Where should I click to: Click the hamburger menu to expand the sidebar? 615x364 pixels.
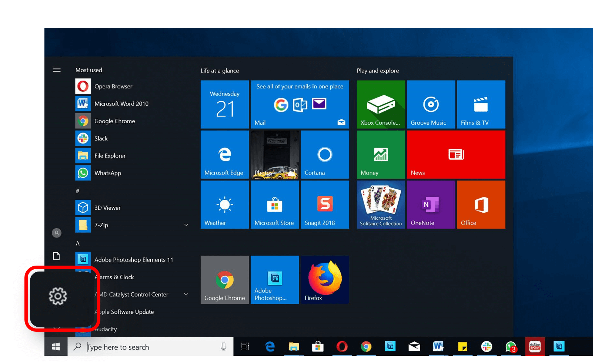(56, 70)
